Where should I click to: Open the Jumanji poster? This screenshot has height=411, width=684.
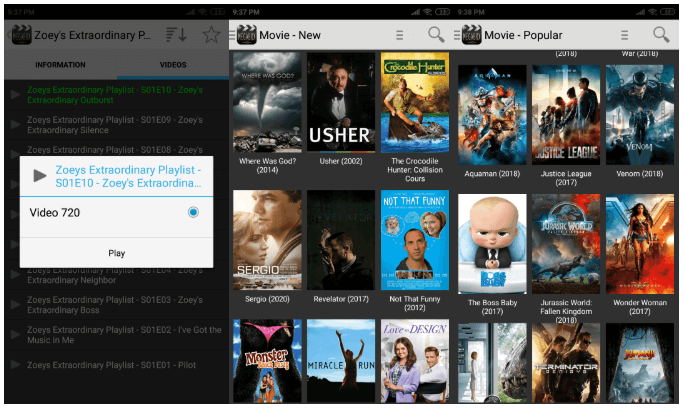[640, 363]
